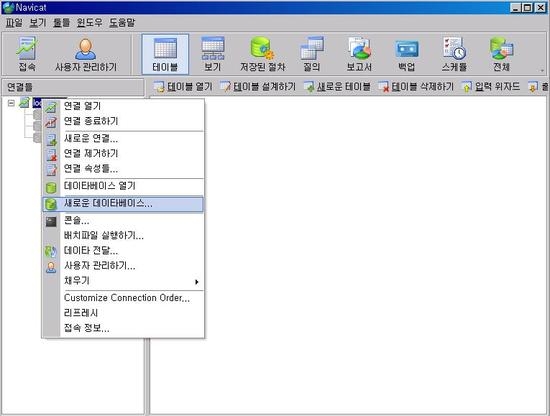Screen dimensions: 550x416
Task: Select the 테이블 tables toolbar icon
Action: click(165, 54)
